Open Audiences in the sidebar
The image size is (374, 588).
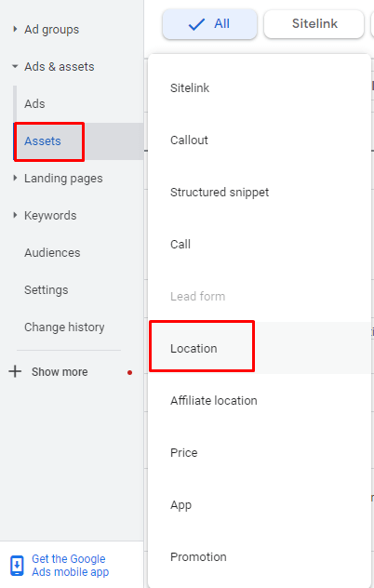(x=52, y=252)
